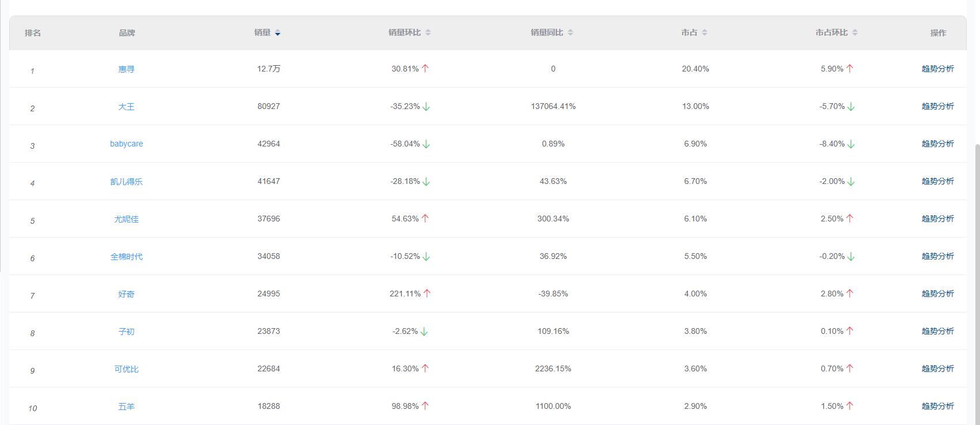The image size is (980, 425).
Task: Select the 1.50% 市占环比 value
Action: (832, 406)
